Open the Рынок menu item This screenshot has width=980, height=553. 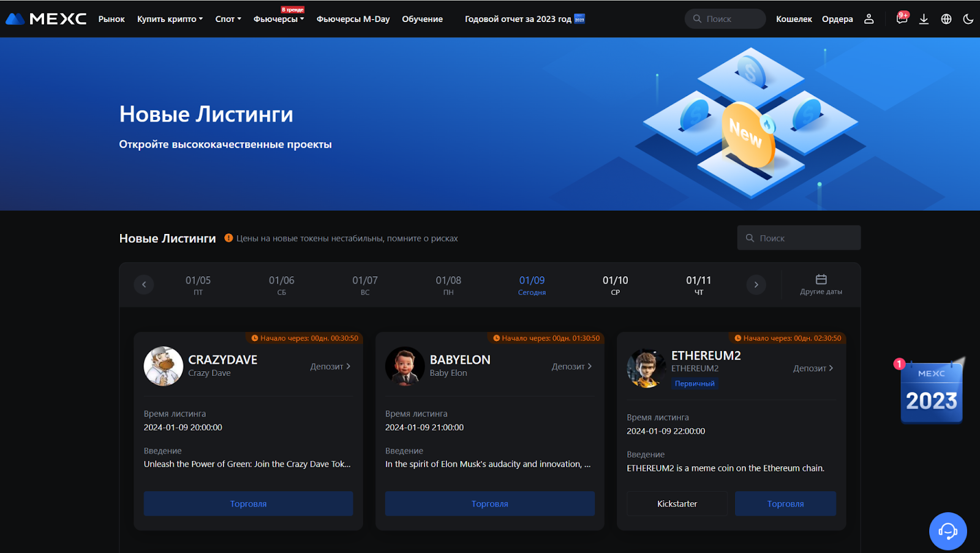tap(111, 19)
